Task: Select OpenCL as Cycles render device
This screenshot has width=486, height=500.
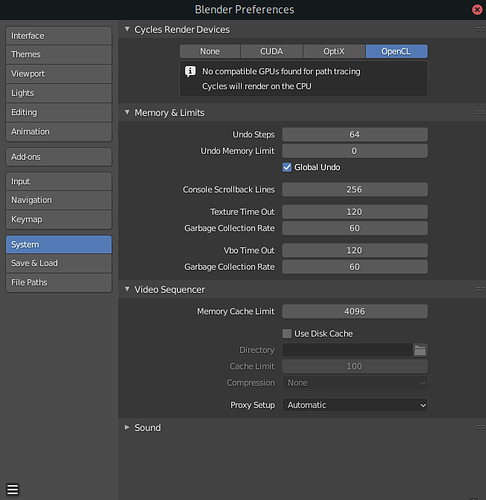Action: pos(396,51)
